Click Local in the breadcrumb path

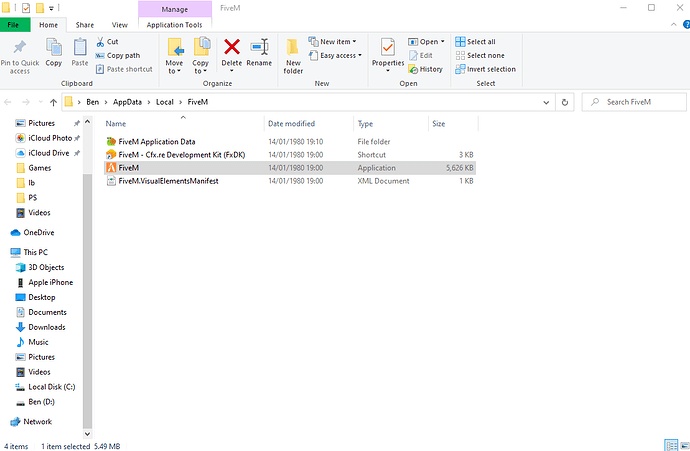coord(165,102)
